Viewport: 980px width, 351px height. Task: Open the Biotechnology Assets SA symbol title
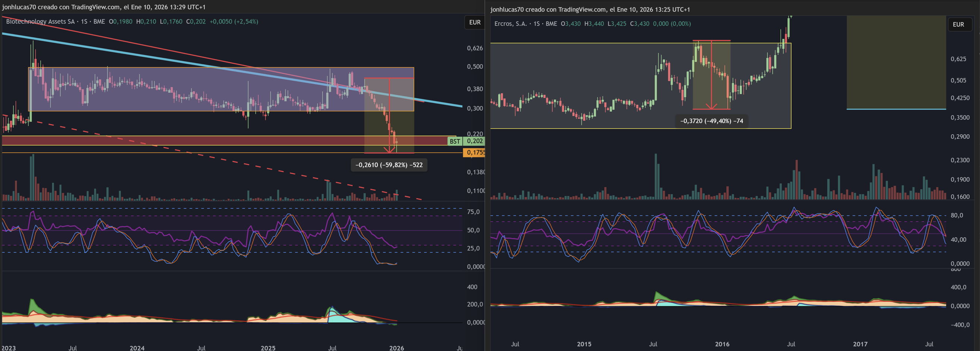pyautogui.click(x=40, y=22)
